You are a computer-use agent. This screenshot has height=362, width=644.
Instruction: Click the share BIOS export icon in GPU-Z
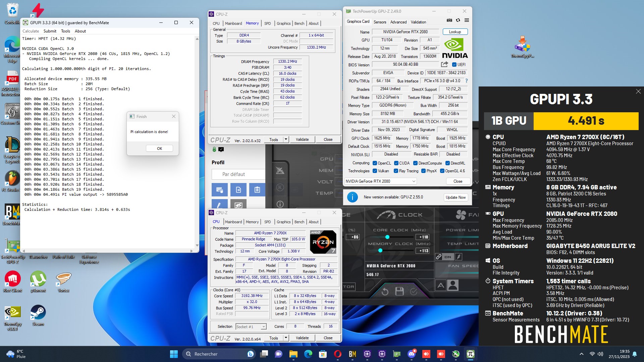[x=444, y=64]
